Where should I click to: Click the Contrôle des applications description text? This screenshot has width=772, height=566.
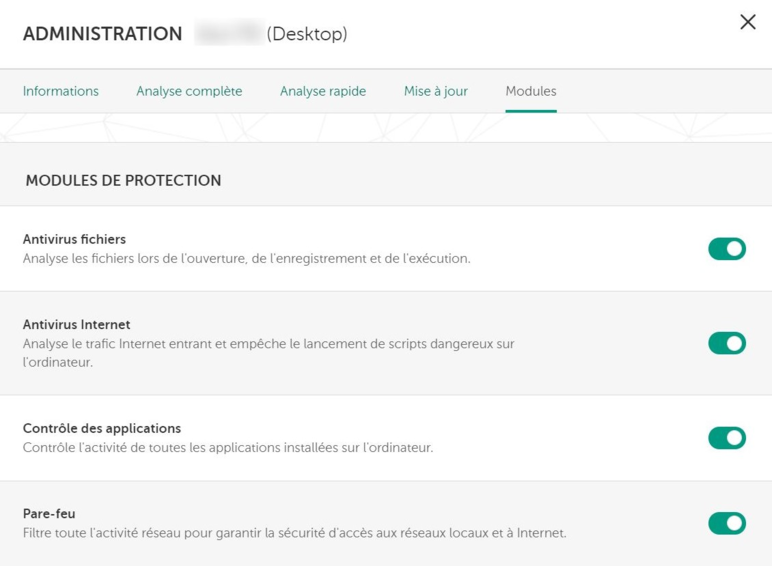228,448
